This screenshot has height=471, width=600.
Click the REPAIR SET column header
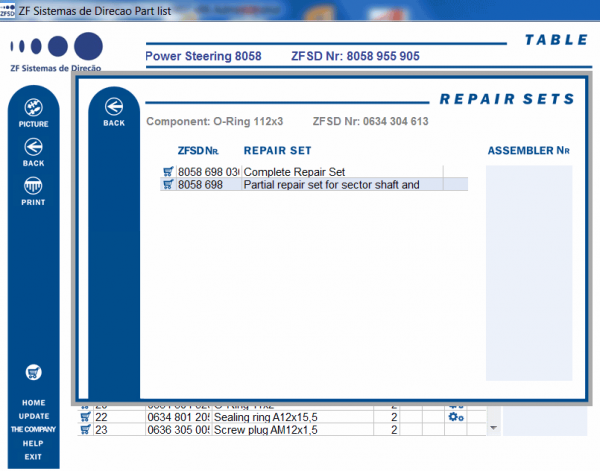(277, 151)
